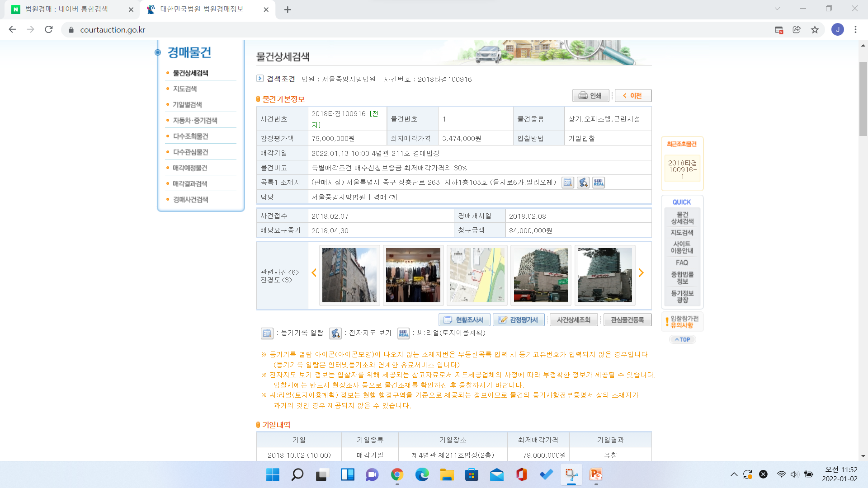
Task: Open clothing store interior photo thumbnail
Action: pos(413,275)
